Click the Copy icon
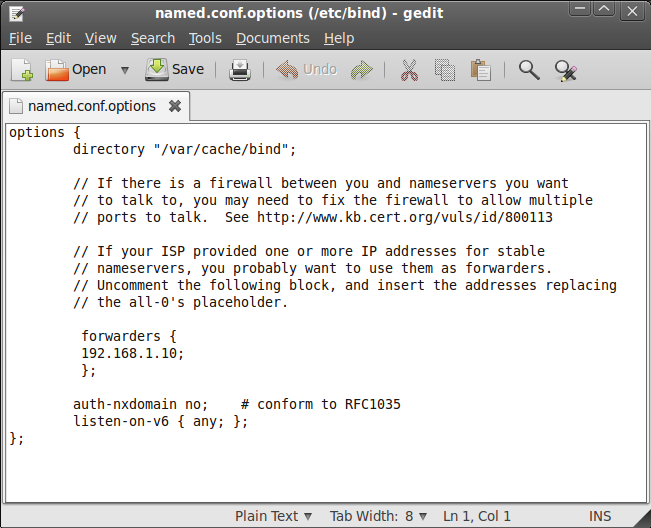 click(x=445, y=70)
